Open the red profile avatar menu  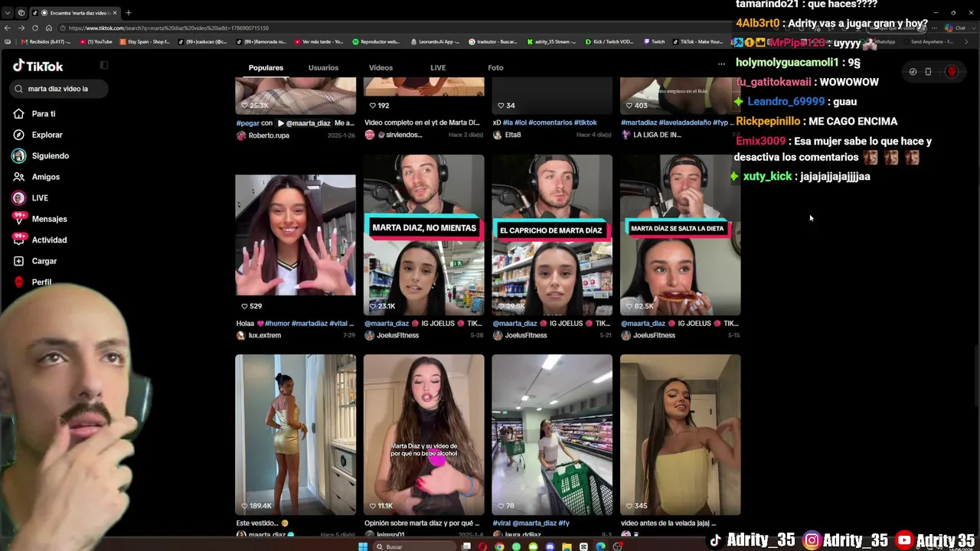coord(952,72)
